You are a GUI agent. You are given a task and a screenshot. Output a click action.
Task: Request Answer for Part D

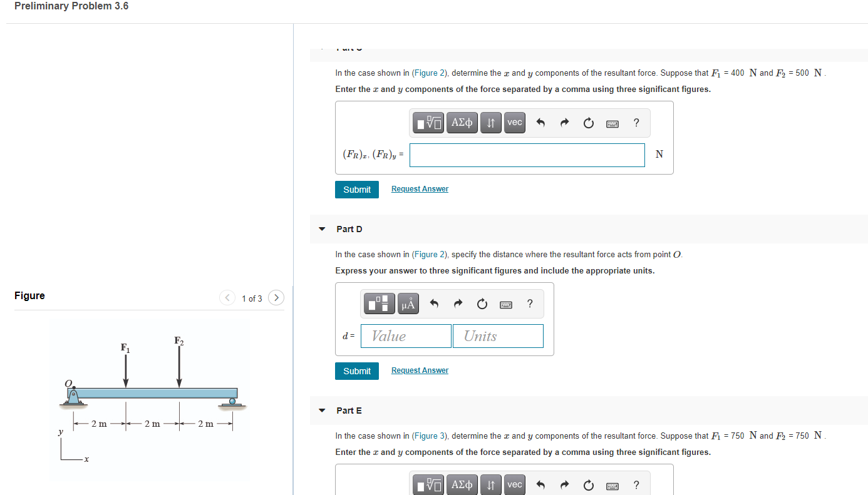pos(420,370)
